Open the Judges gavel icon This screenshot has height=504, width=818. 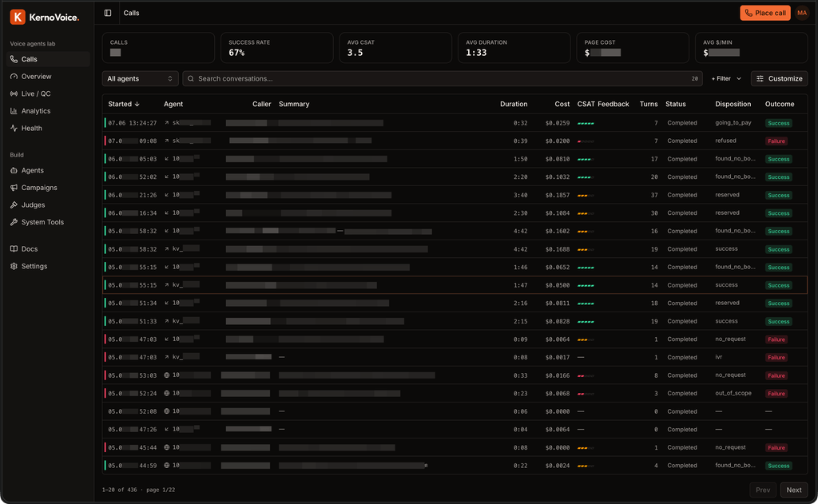(14, 204)
